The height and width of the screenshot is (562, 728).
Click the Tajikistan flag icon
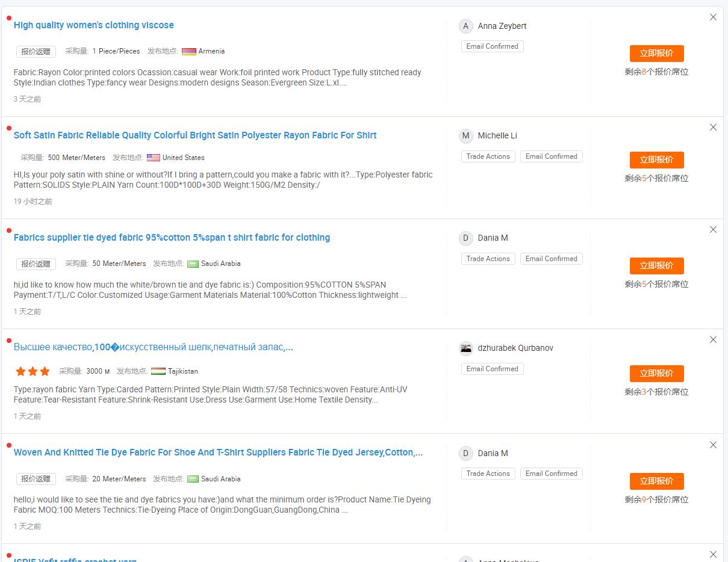(158, 371)
